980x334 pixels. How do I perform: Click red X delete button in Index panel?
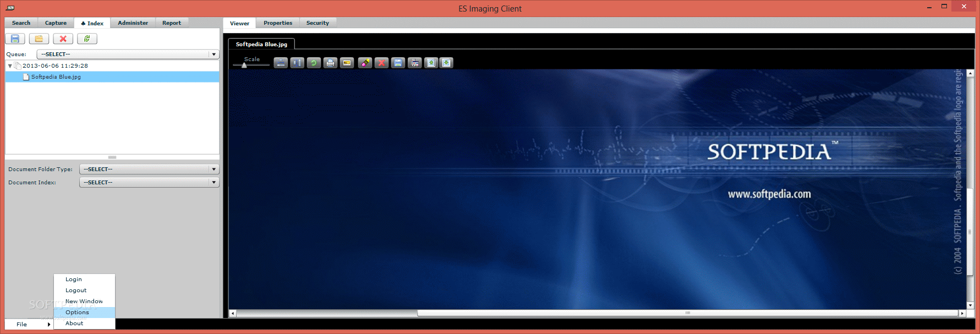(63, 39)
